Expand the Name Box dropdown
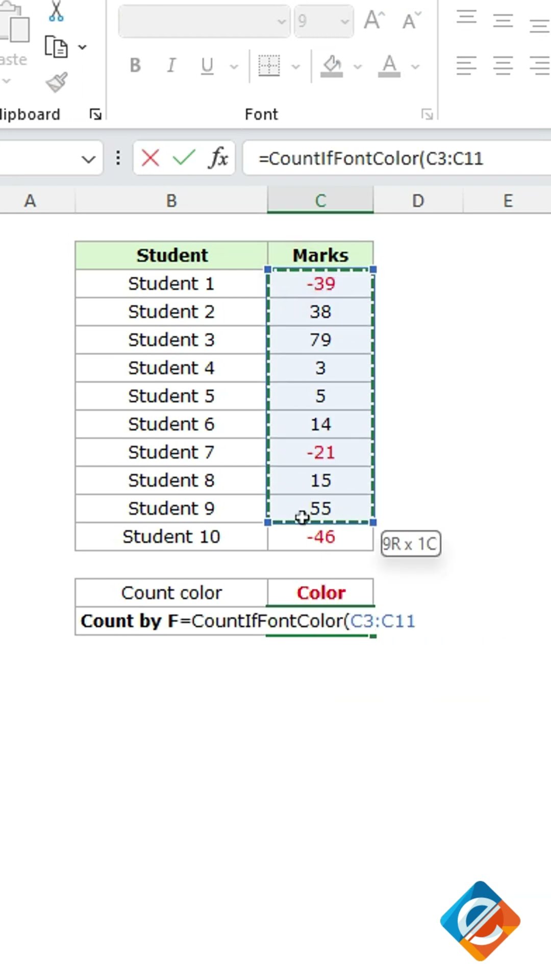 88,159
